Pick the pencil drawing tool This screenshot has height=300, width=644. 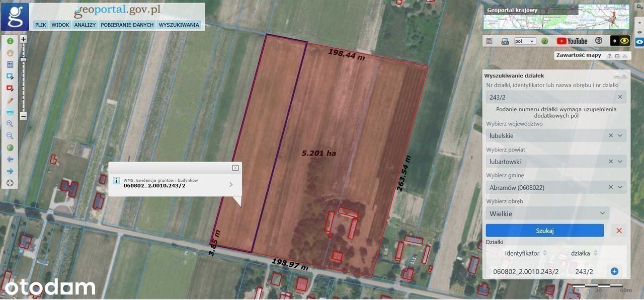tap(10, 100)
